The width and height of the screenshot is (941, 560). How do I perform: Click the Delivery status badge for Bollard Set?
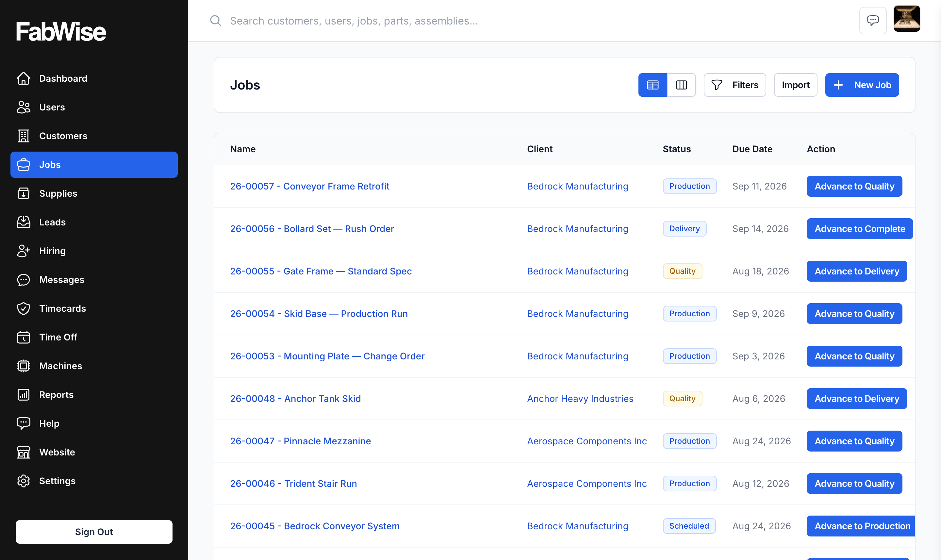click(685, 229)
